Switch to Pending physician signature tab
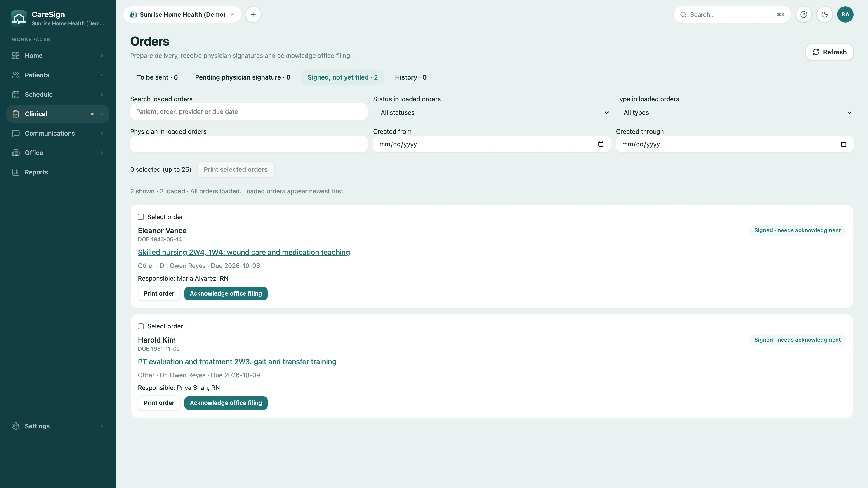Viewport: 868px width, 488px height. [243, 77]
